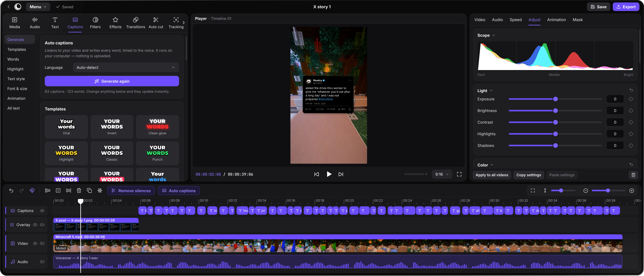The height and width of the screenshot is (276, 644).
Task: Click the duplicate clip icon
Action: click(89, 191)
